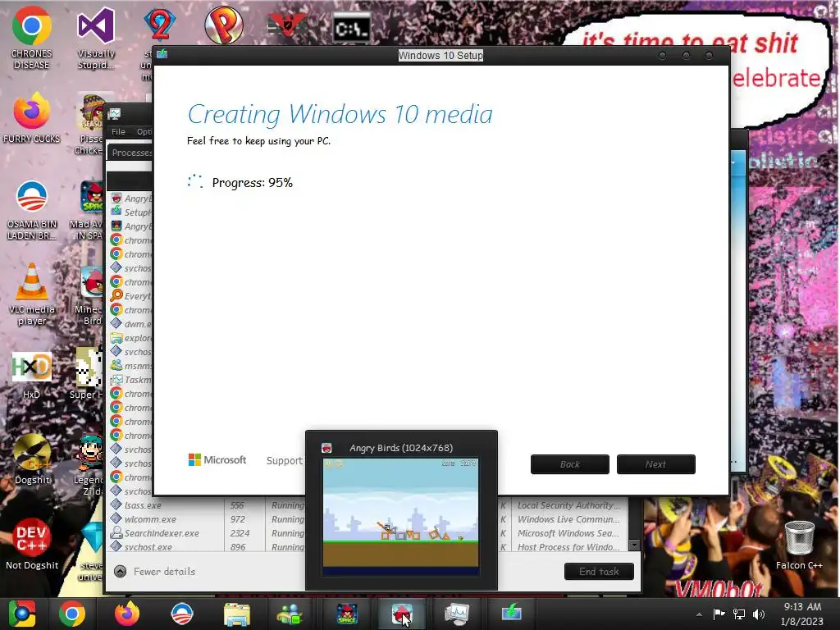840x630 pixels.
Task: Open the Options menu in Task Manager
Action: pos(144,132)
